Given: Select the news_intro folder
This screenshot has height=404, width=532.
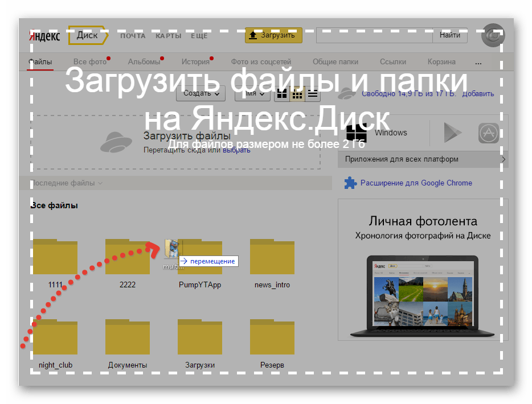Looking at the screenshot, I should pyautogui.click(x=272, y=257).
